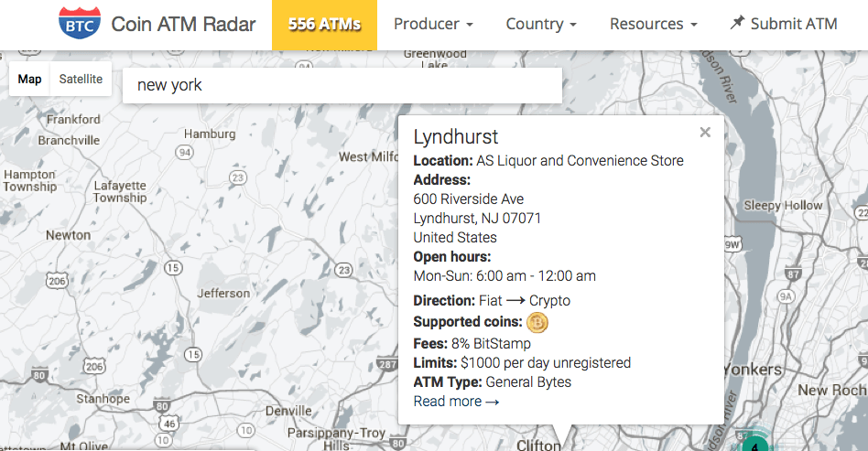868x451 pixels.
Task: Click the green ATM cluster marker
Action: [754, 445]
